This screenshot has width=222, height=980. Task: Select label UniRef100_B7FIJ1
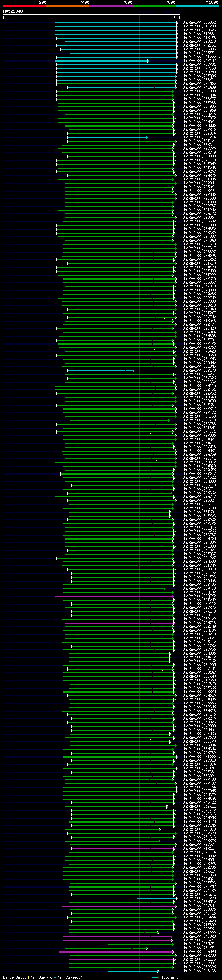pyautogui.click(x=199, y=431)
